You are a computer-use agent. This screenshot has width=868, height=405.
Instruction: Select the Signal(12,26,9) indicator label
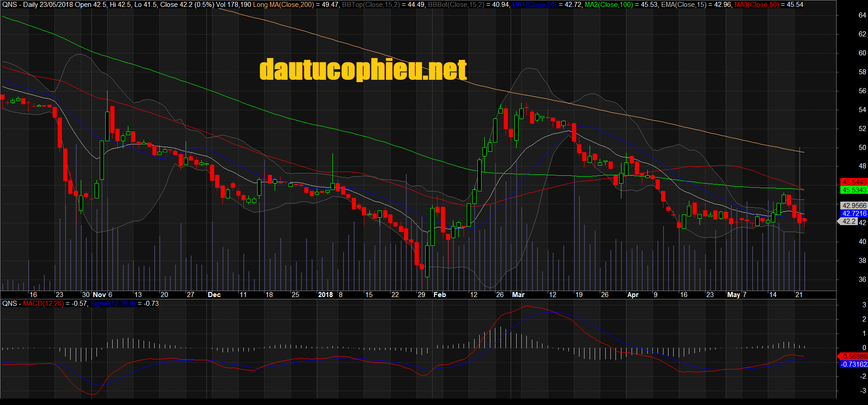pos(113,304)
